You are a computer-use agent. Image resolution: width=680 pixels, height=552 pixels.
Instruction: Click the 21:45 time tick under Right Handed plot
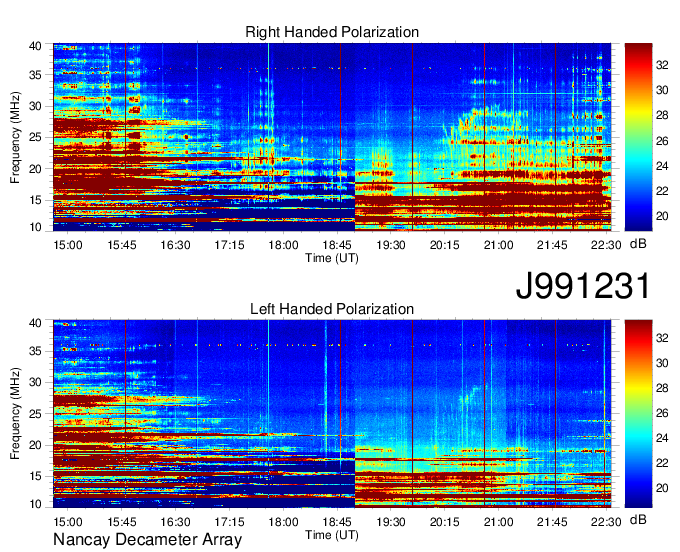pos(552,245)
